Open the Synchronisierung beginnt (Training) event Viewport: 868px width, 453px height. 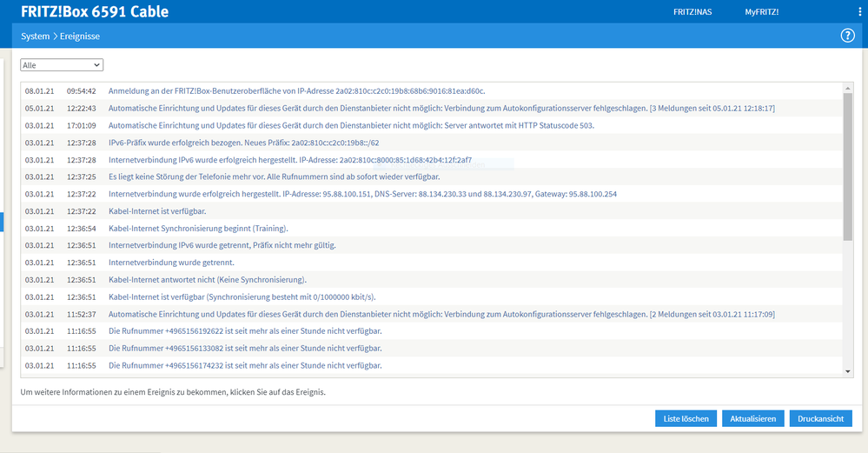198,228
